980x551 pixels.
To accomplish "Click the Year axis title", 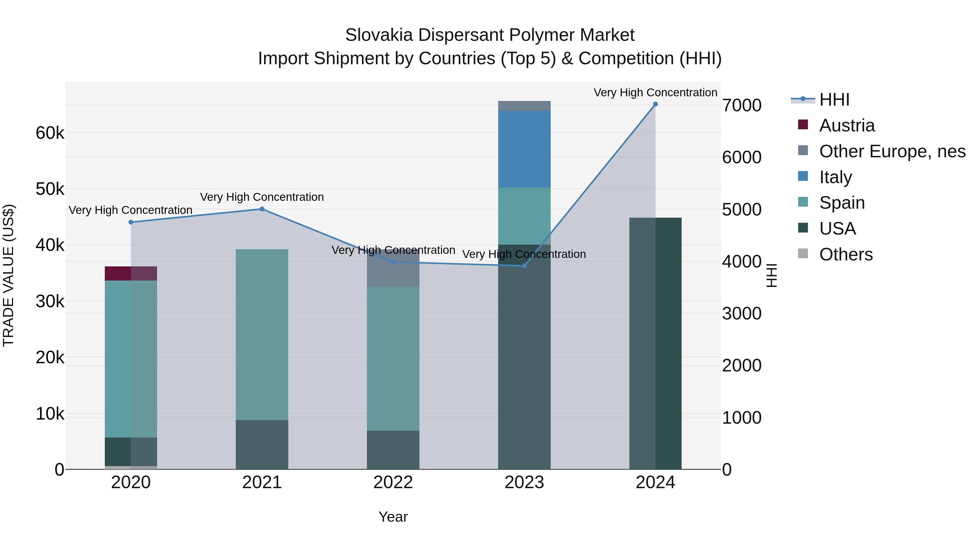I will coord(393,517).
